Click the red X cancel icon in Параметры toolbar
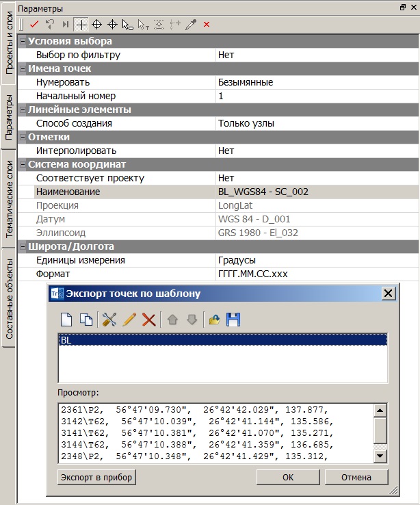Screen dimensions: 420x505 coord(207,24)
